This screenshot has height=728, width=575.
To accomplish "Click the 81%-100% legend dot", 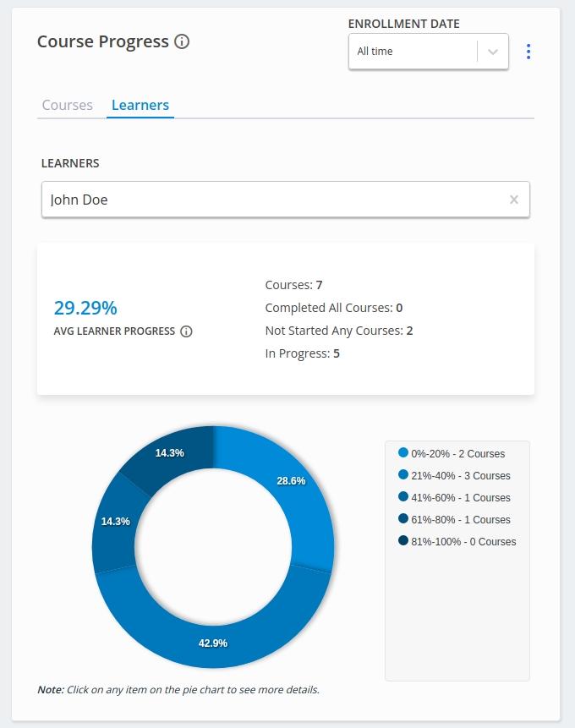I will tap(403, 541).
